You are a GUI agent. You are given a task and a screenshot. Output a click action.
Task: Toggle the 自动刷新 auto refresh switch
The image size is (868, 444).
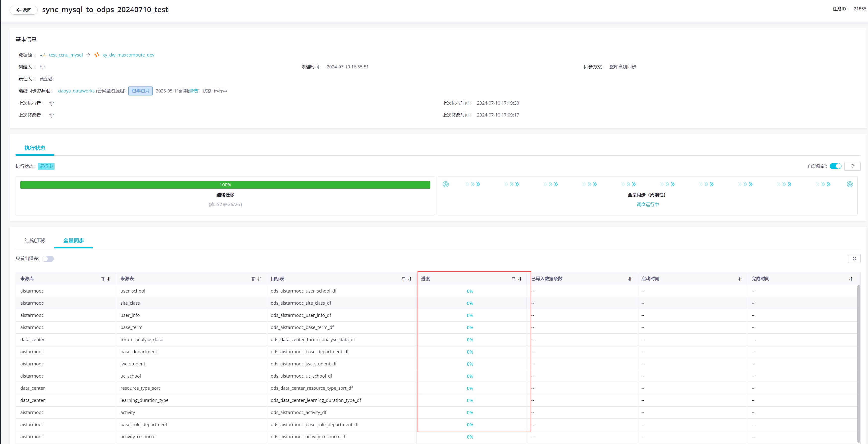pos(835,166)
